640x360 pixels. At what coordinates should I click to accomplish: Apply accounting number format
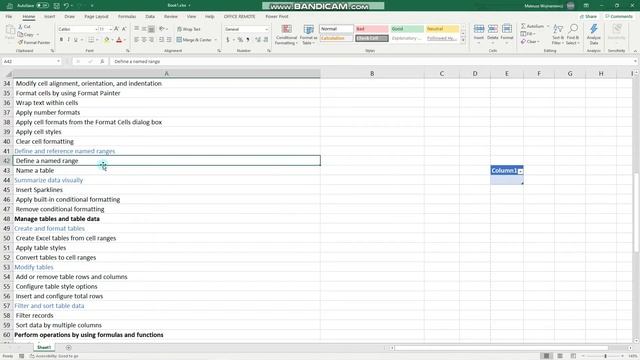(x=228, y=40)
